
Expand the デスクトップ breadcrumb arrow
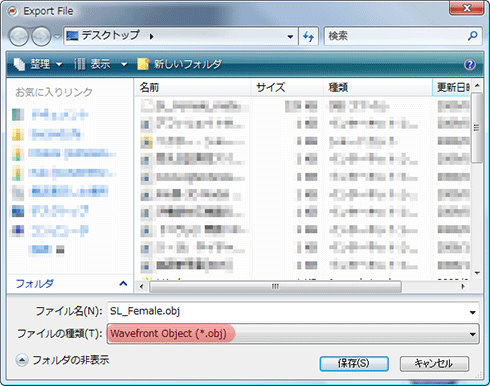point(152,36)
